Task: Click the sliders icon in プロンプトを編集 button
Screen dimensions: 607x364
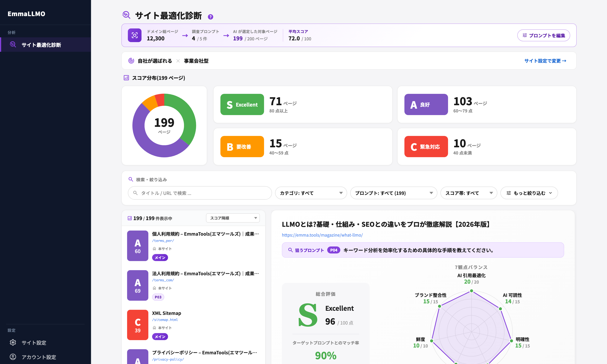Action: pos(525,35)
